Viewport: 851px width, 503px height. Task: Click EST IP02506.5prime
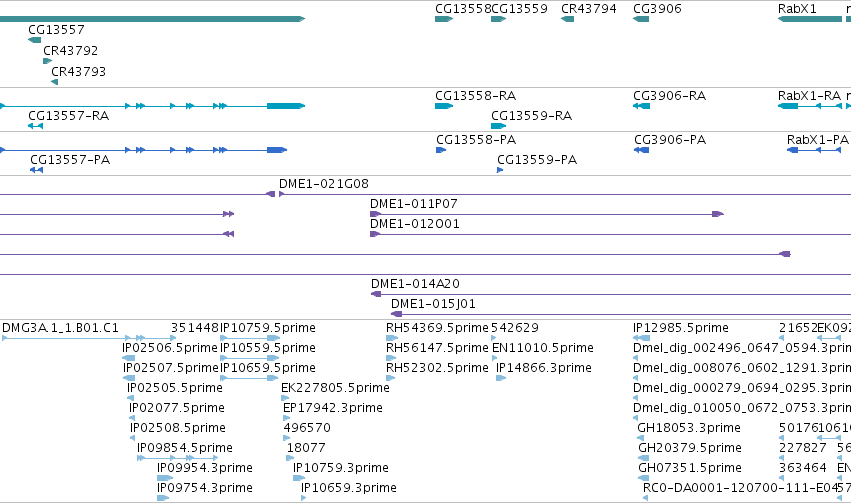click(129, 358)
